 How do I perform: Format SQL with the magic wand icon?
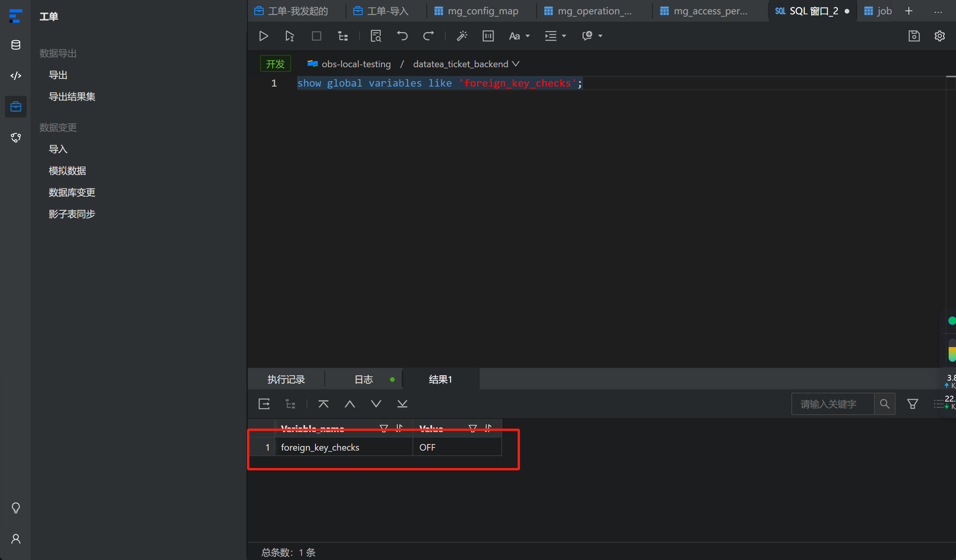point(462,36)
